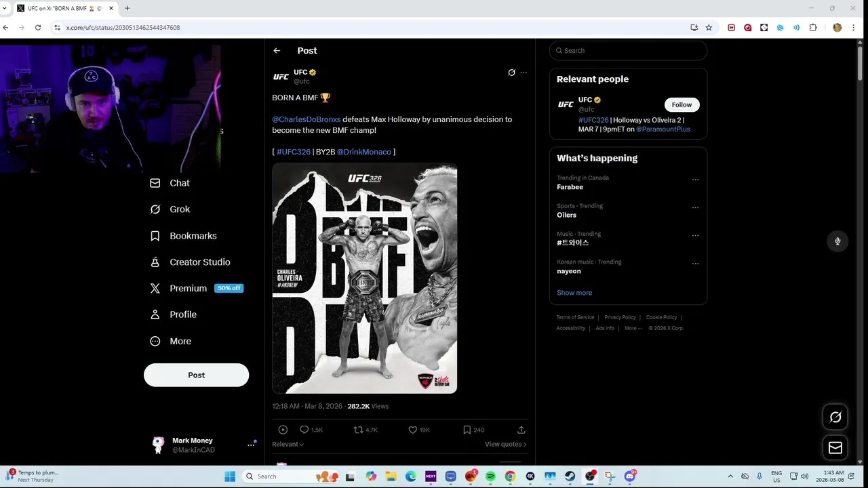Click the X search input field
Screen dimensions: 868x488
coord(628,51)
